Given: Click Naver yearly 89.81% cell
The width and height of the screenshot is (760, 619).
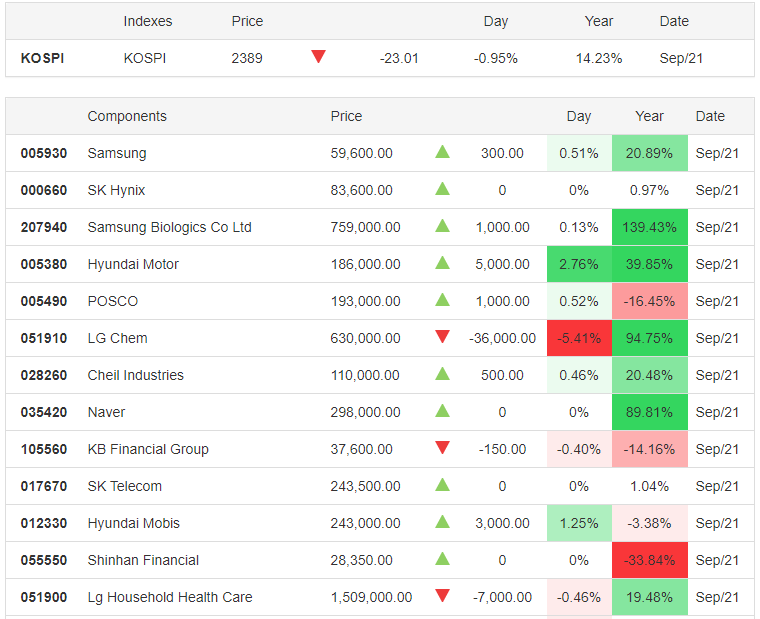Looking at the screenshot, I should [x=649, y=412].
